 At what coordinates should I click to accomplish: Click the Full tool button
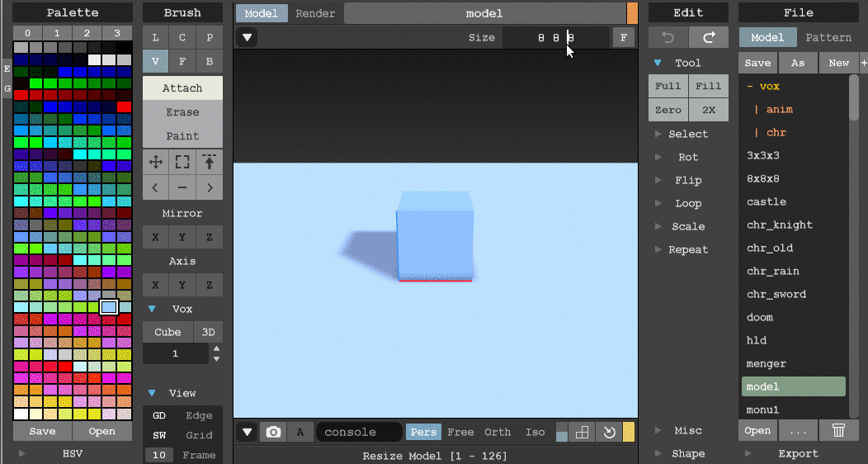click(x=668, y=86)
